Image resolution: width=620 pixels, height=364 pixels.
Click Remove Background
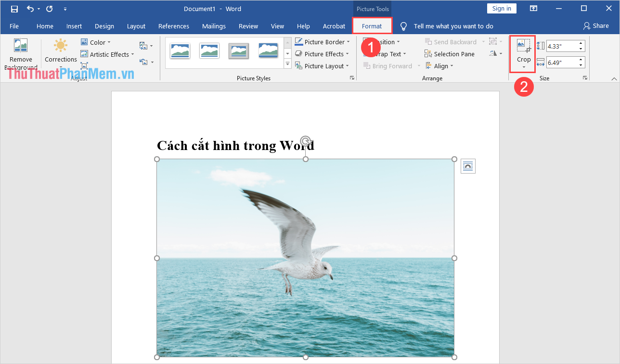(21, 54)
